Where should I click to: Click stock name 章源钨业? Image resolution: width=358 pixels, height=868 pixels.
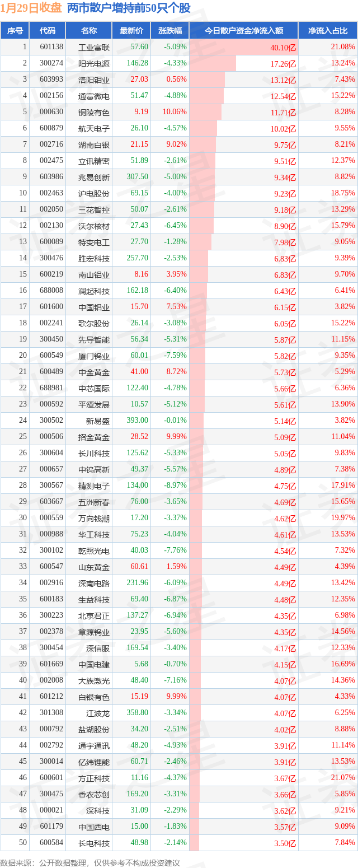tap(94, 632)
